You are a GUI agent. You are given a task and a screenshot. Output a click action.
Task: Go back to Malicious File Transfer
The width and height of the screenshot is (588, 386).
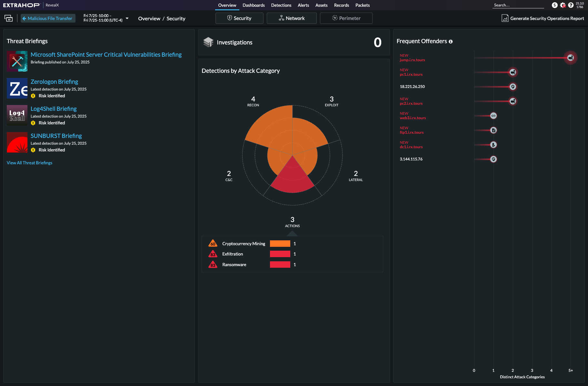(x=48, y=18)
